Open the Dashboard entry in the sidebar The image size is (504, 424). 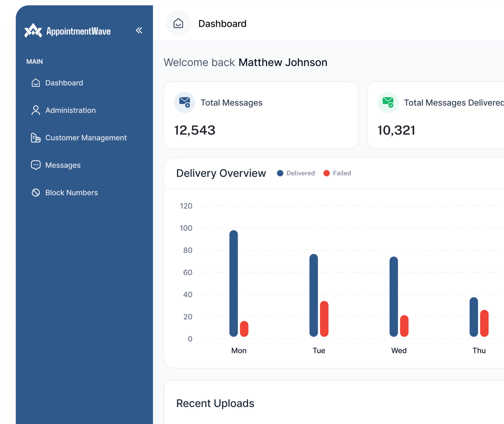(64, 83)
